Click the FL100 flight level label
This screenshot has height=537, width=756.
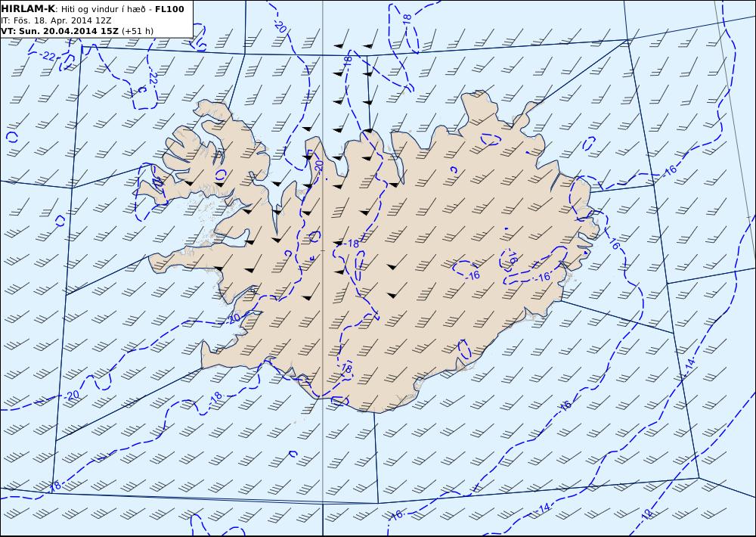click(x=169, y=8)
